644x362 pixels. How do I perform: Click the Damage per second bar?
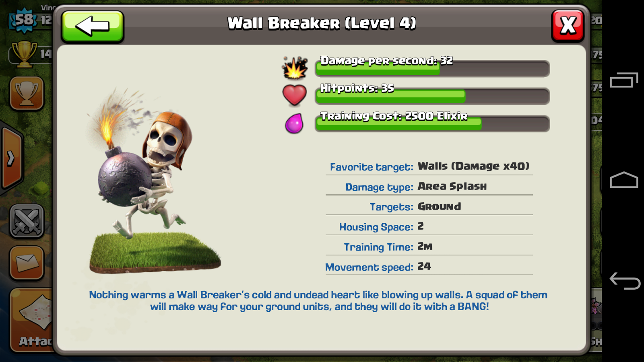tap(432, 68)
